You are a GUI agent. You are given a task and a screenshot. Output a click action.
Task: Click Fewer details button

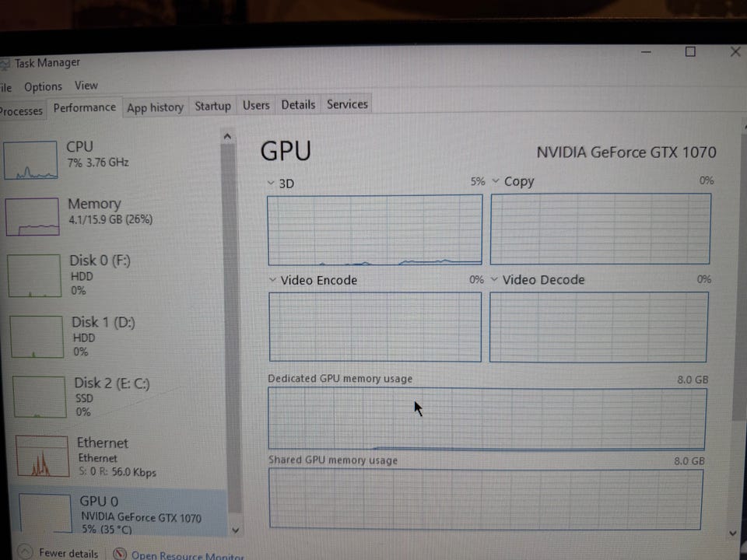click(x=58, y=553)
